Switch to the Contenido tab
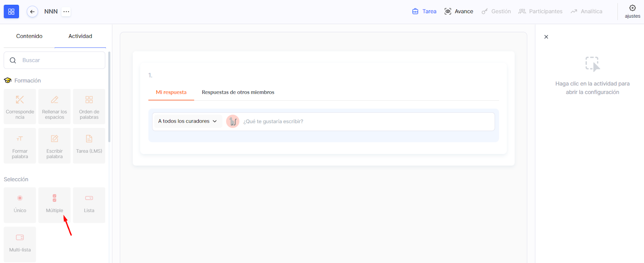This screenshot has width=644, height=263. [29, 36]
